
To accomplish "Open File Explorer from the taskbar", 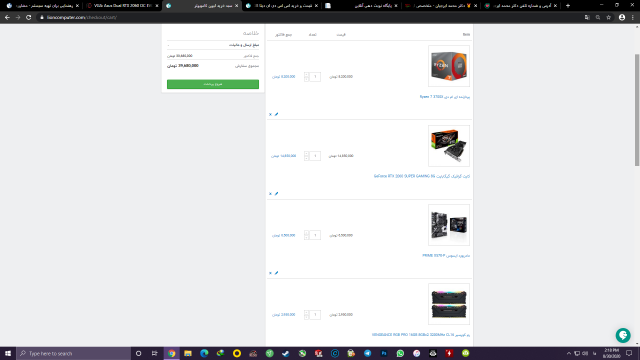I will [188, 353].
